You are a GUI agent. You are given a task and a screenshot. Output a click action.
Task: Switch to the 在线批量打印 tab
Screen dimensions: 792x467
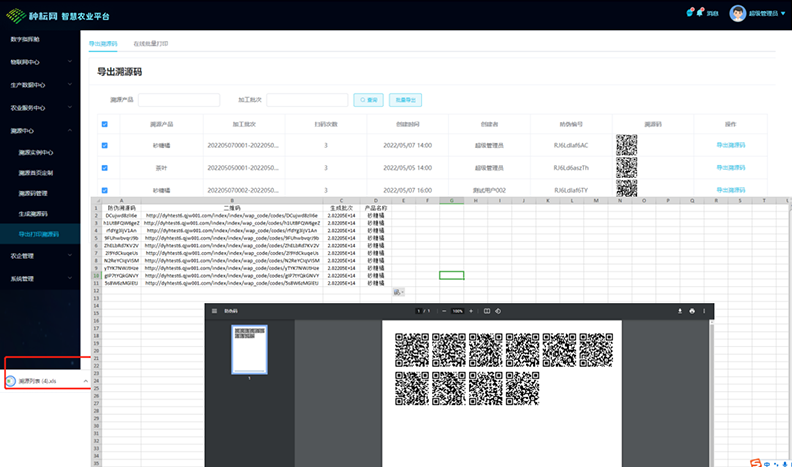[x=151, y=43]
